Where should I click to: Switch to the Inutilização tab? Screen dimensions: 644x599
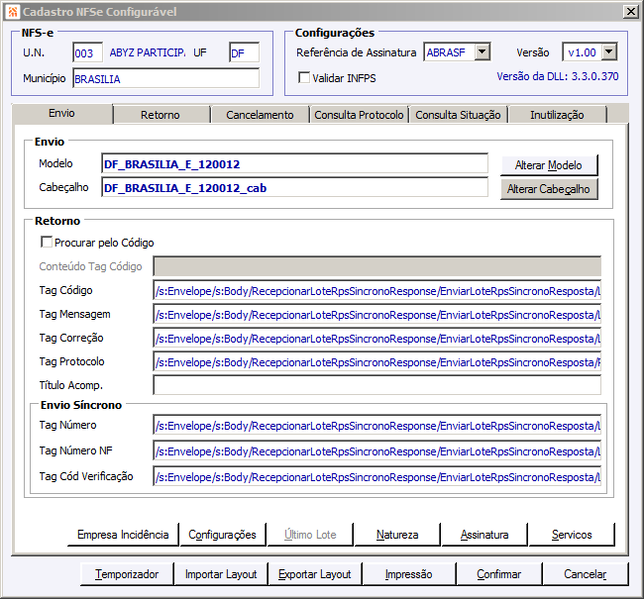pos(557,115)
